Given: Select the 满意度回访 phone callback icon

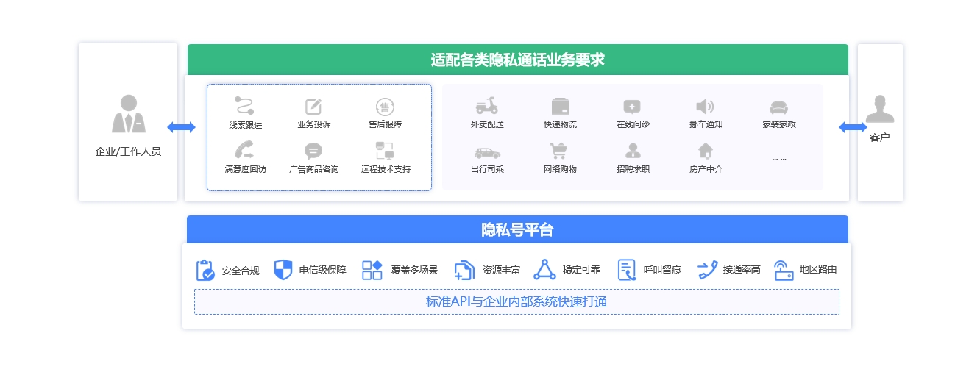Looking at the screenshot, I should coord(244,151).
